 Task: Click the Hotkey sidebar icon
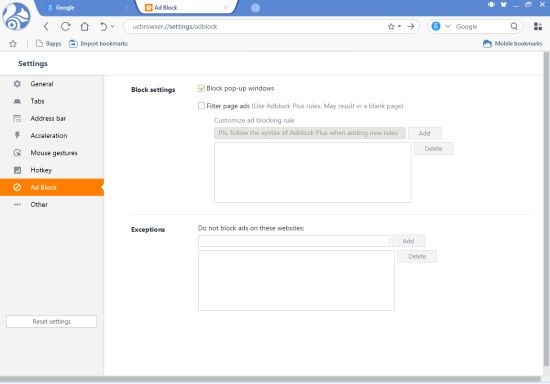coord(17,170)
